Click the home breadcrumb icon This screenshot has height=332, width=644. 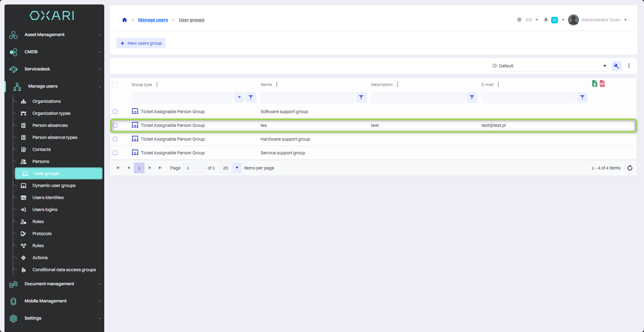click(x=125, y=20)
